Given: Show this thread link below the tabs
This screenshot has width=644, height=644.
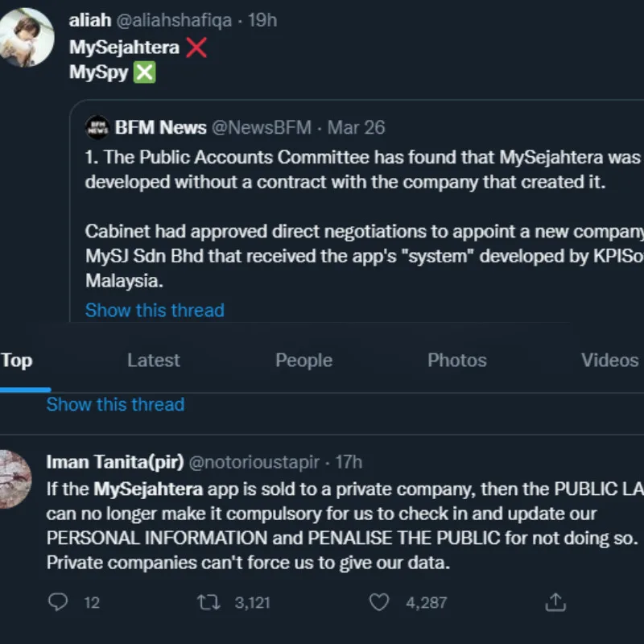Looking at the screenshot, I should pyautogui.click(x=115, y=404).
